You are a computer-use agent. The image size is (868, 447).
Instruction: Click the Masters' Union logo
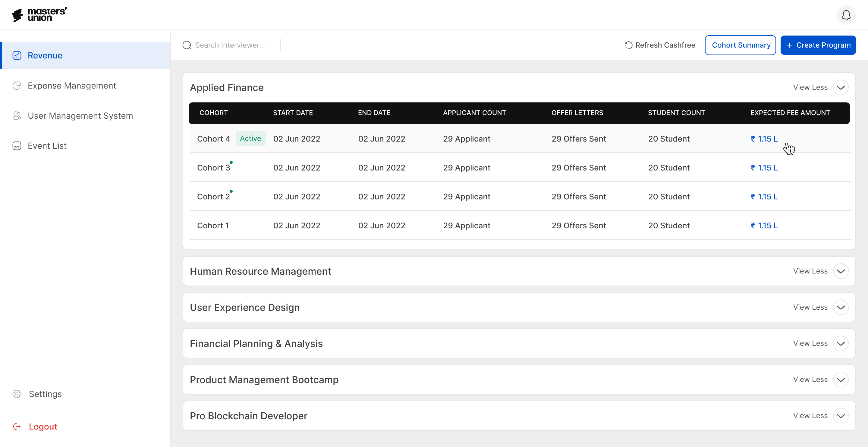pos(40,15)
